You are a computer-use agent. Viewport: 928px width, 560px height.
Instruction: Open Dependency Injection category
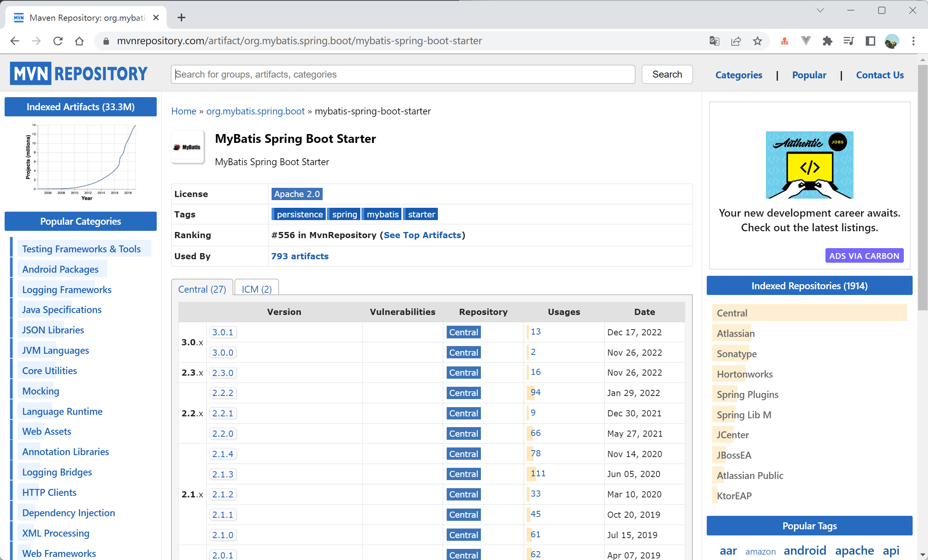pos(68,513)
